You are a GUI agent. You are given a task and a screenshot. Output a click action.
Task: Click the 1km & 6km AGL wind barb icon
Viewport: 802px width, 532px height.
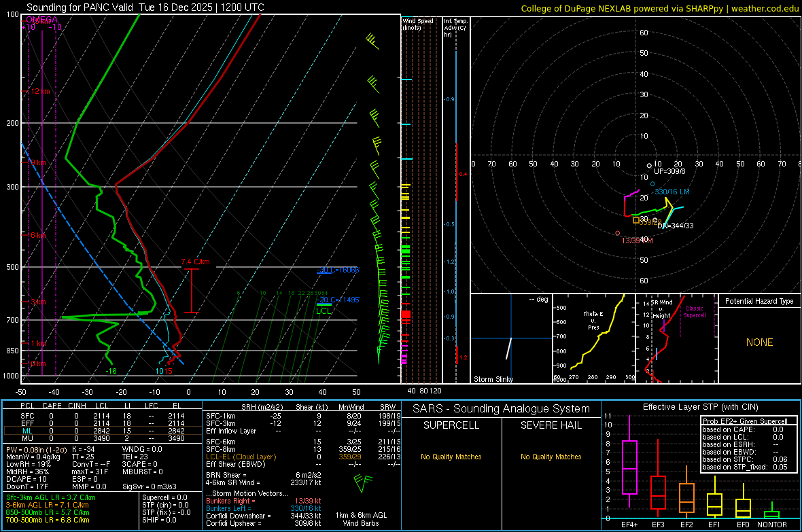pyautogui.click(x=363, y=483)
